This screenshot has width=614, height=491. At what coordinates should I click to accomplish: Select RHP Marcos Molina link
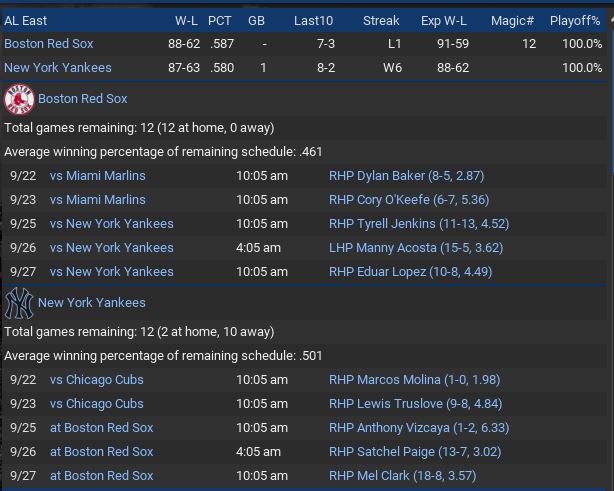point(414,380)
